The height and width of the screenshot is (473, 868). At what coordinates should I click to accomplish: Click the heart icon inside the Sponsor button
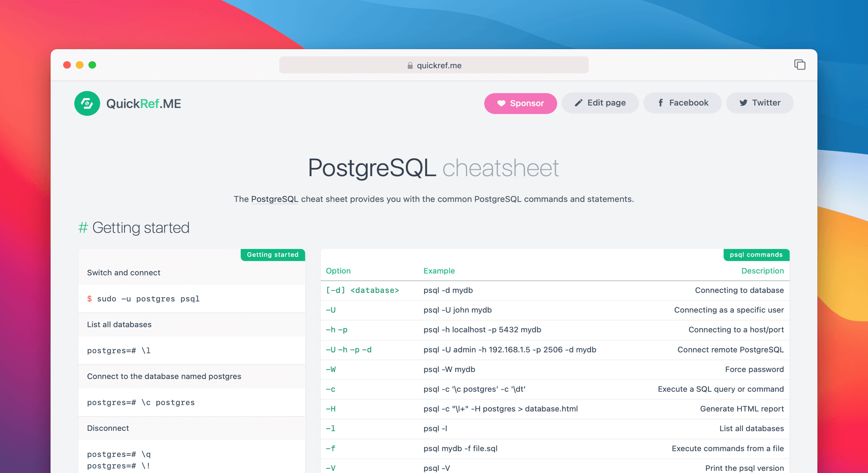tap(501, 103)
